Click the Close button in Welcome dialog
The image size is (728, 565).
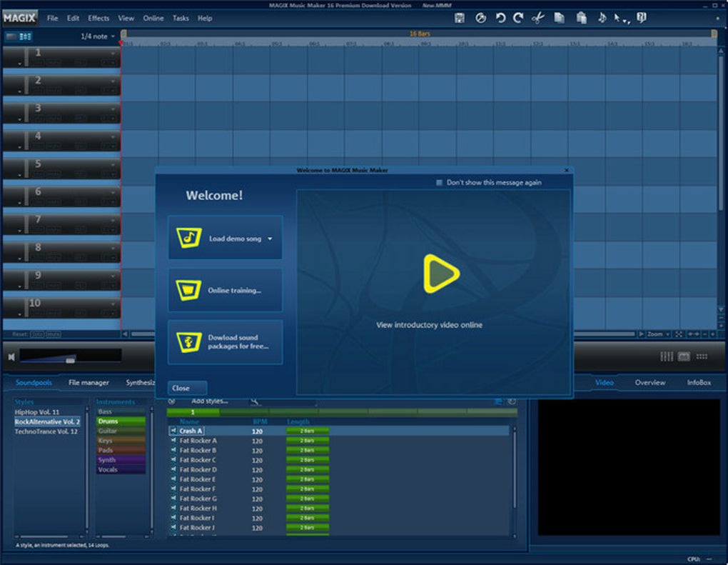point(187,388)
